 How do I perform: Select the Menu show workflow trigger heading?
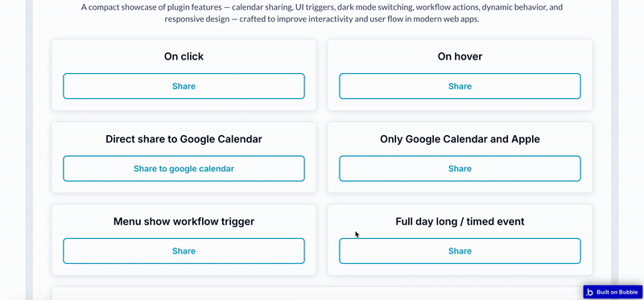tap(184, 222)
